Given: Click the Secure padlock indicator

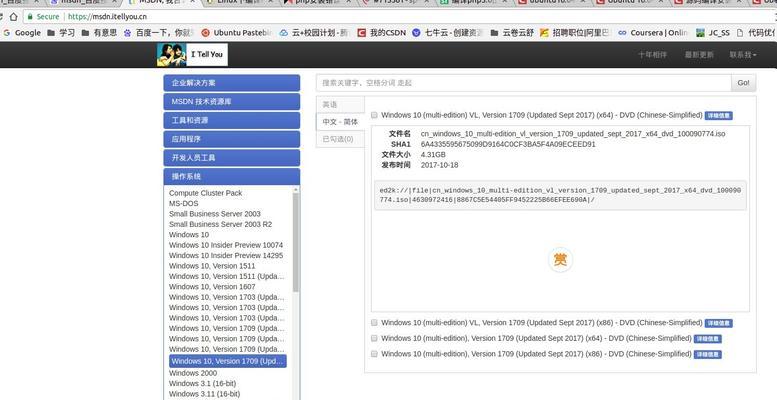Looking at the screenshot, I should coord(43,16).
